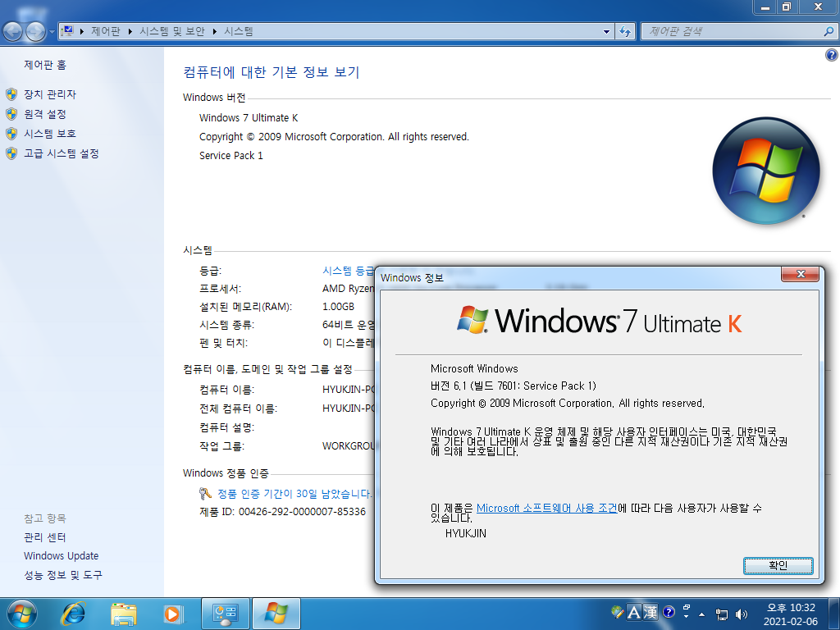Click 버전 6.1 (빌드 7601) text in dialog
The height and width of the screenshot is (630, 840).
[x=514, y=386]
